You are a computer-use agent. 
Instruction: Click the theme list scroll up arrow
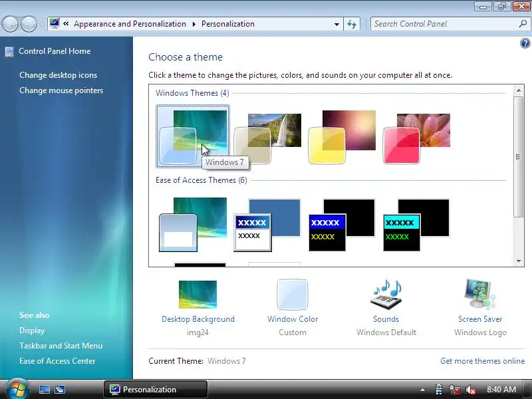click(519, 90)
